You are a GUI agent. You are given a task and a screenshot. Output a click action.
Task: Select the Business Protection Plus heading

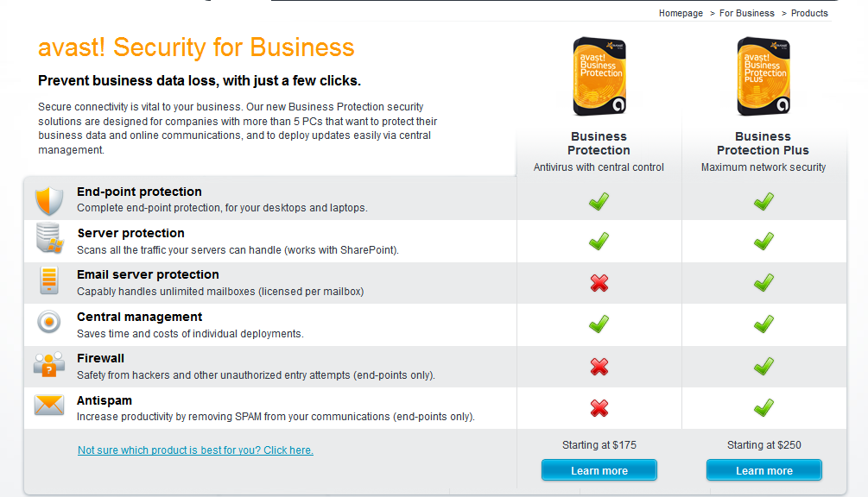click(x=763, y=143)
